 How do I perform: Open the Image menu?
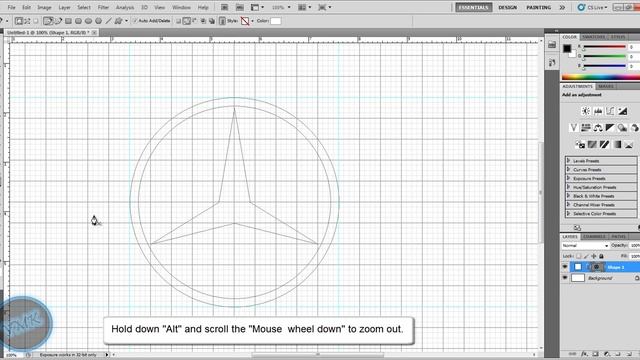[44, 7]
